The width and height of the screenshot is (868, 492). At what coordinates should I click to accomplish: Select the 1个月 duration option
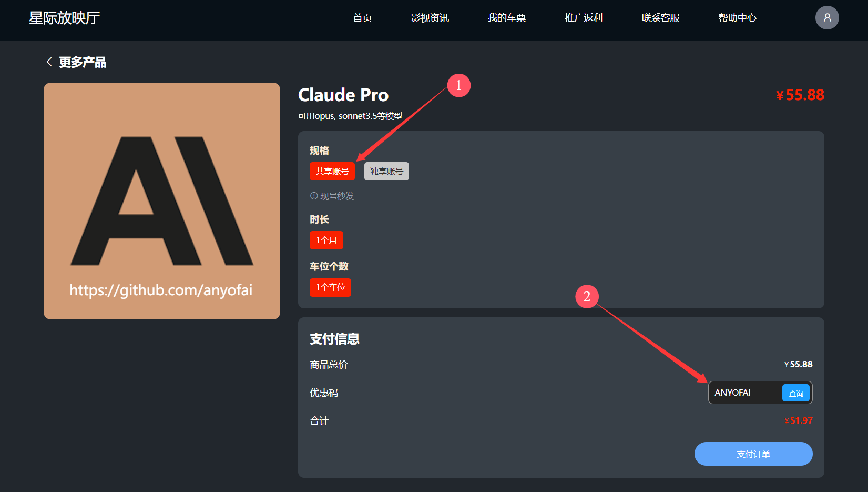326,240
